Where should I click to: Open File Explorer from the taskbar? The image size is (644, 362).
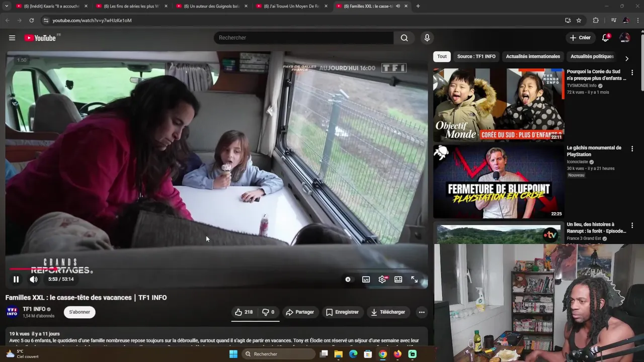coord(339,354)
